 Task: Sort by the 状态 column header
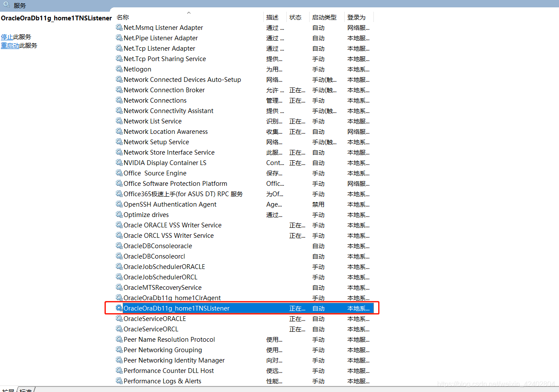coord(295,17)
